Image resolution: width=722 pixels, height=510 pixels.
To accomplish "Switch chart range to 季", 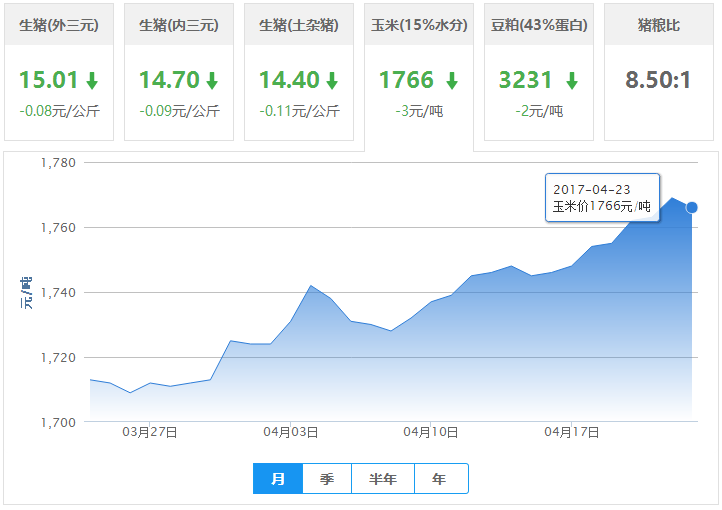I will pyautogui.click(x=327, y=479).
